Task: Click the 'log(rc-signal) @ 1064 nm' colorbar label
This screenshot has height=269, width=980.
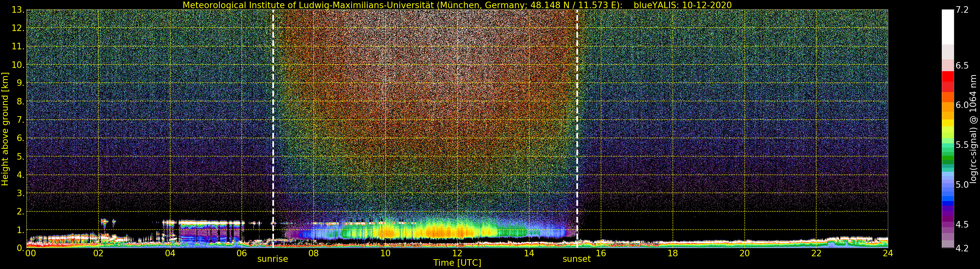Action: point(973,129)
